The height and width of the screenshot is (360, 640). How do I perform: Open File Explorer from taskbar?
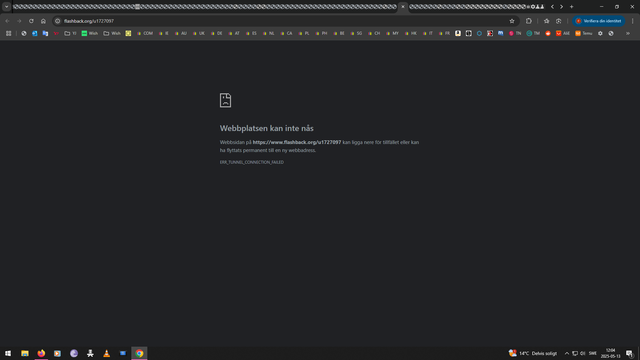(25, 353)
